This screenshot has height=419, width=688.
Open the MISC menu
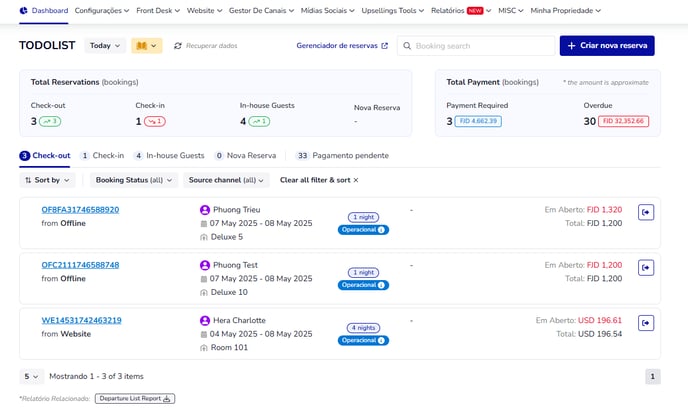[511, 11]
